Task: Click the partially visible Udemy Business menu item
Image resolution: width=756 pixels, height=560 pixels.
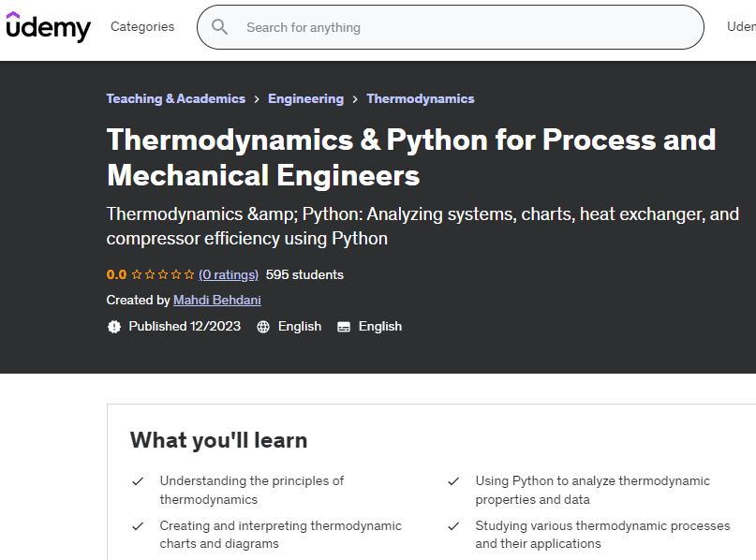Action: [741, 27]
